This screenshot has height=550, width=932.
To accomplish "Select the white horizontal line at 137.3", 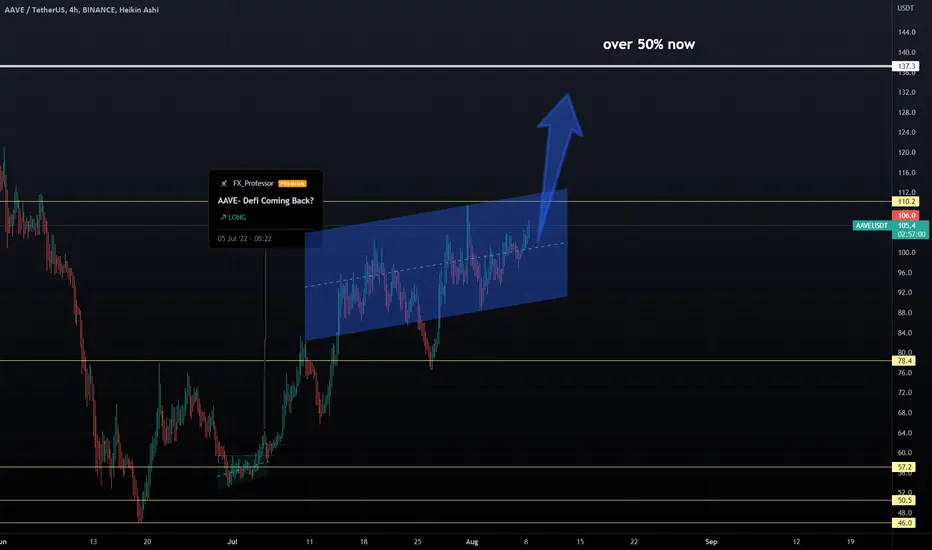I will point(446,66).
